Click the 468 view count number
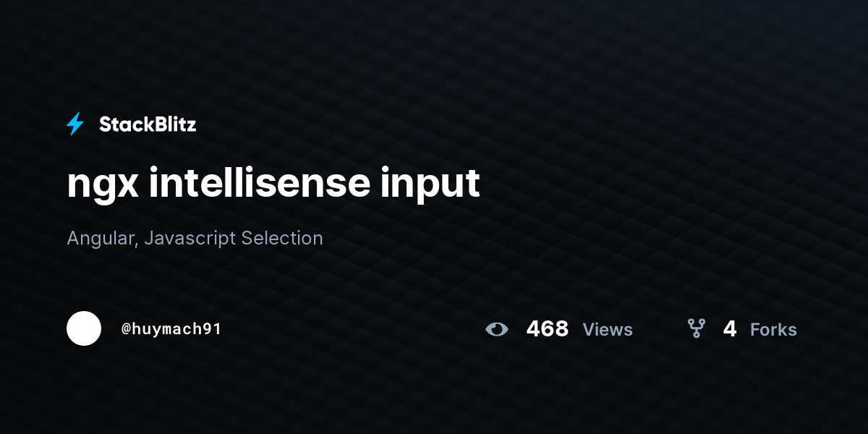Screen dimensions: 868x434 point(548,329)
